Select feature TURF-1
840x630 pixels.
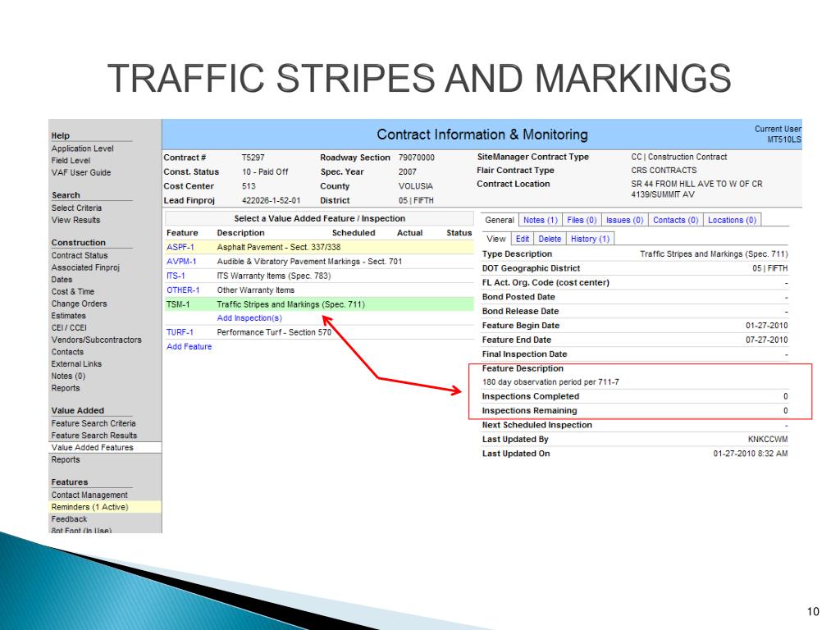point(180,332)
